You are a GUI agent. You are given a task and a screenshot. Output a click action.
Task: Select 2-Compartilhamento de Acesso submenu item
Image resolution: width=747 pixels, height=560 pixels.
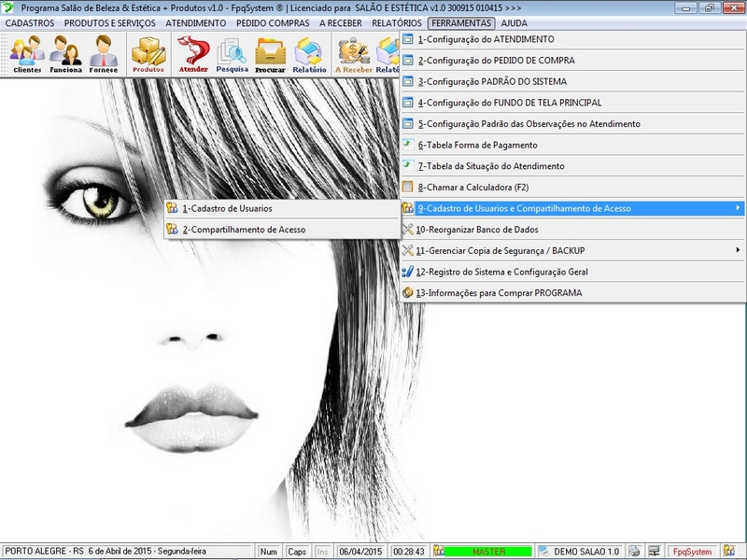coord(282,230)
